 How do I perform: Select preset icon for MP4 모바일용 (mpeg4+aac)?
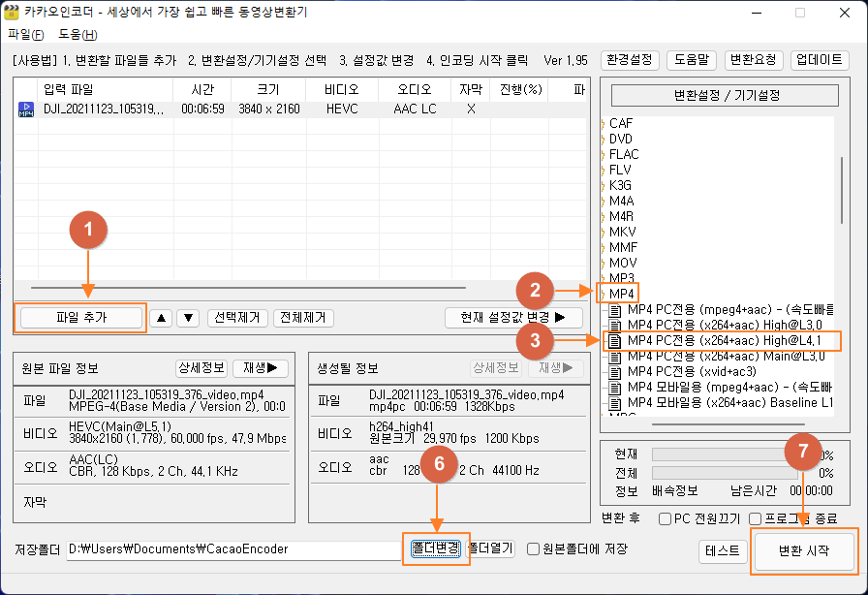coord(614,388)
